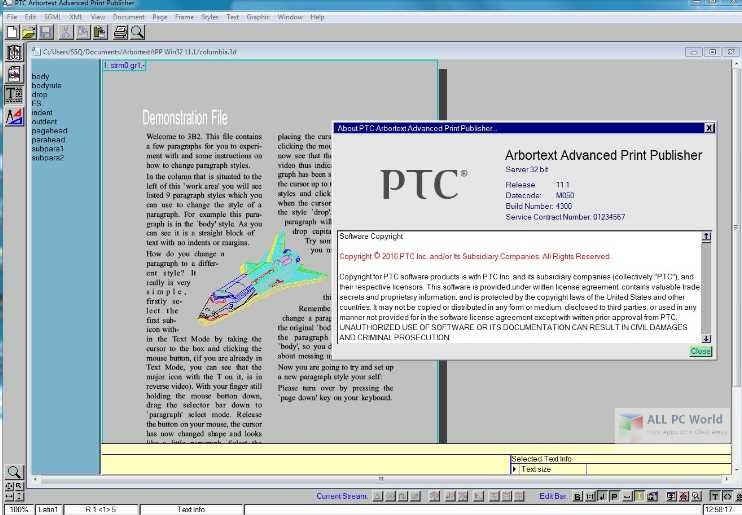Select the Text Mode tool with the T icon

[x=14, y=94]
